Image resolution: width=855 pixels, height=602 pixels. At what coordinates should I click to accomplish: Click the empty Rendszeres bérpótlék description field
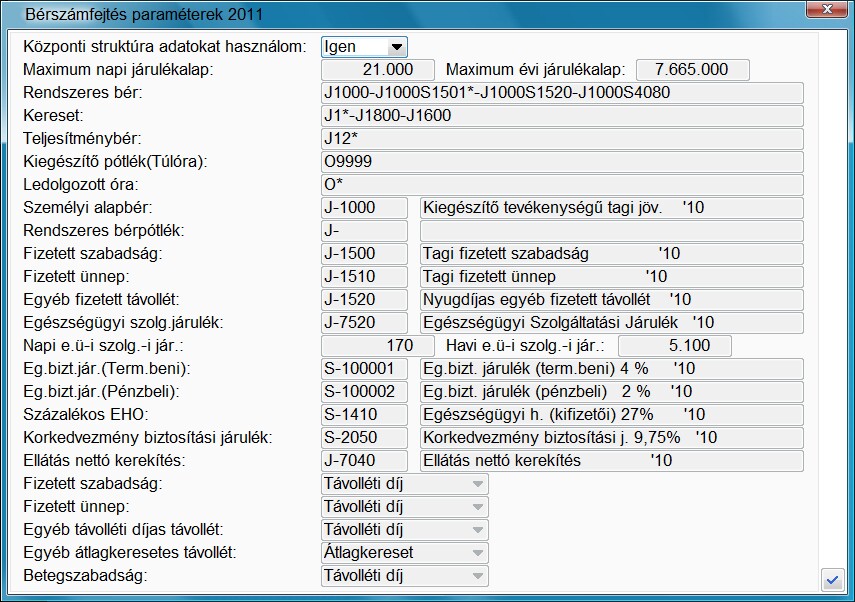coord(612,231)
